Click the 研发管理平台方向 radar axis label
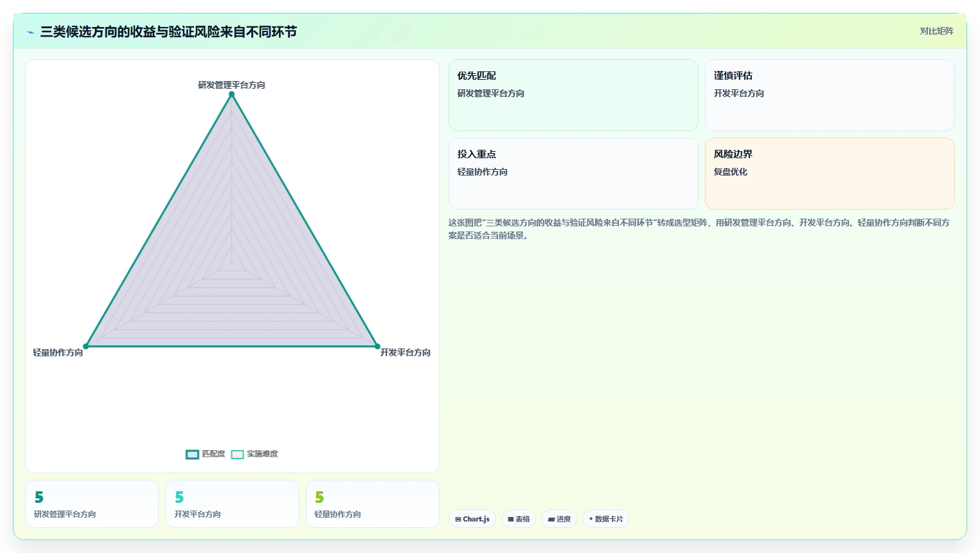The height and width of the screenshot is (553, 980). (231, 85)
